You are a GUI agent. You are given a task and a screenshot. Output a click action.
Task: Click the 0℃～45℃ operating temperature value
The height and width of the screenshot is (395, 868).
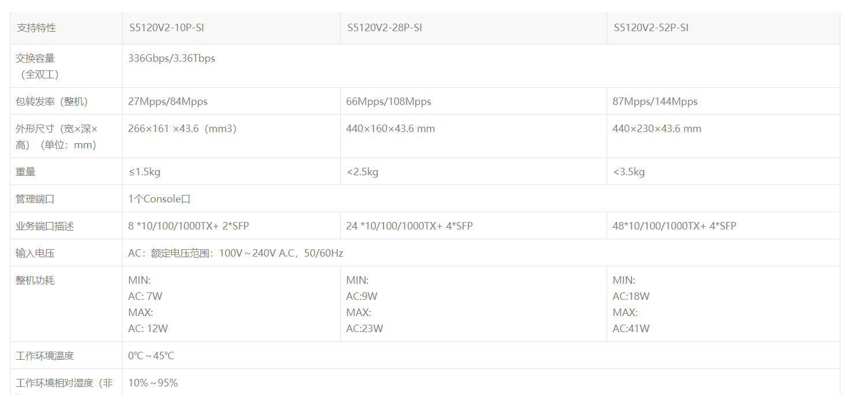tap(151, 356)
